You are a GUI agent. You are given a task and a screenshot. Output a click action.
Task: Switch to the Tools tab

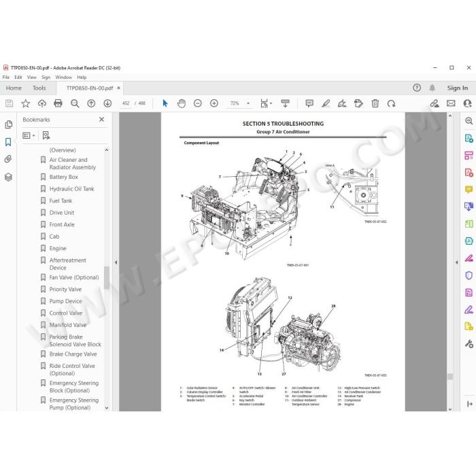click(x=39, y=88)
